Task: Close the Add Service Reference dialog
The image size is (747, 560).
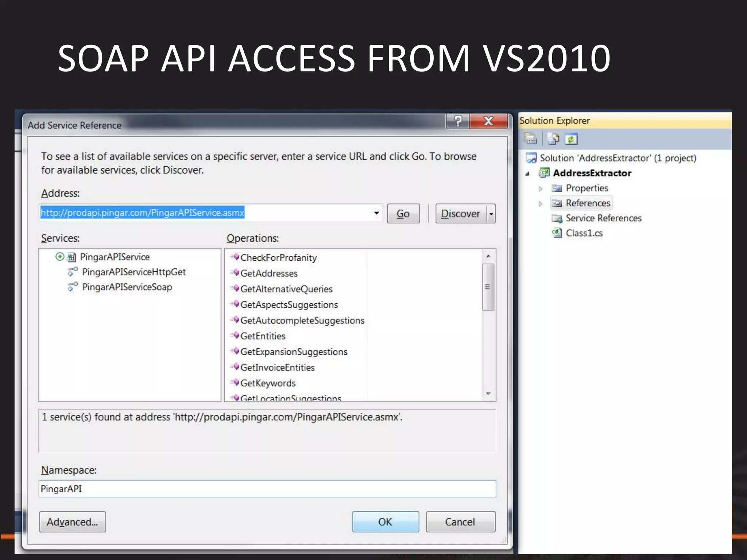Action: 489,121
